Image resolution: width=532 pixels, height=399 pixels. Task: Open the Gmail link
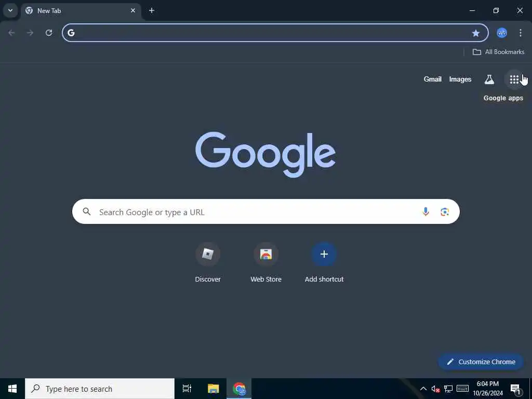(433, 79)
